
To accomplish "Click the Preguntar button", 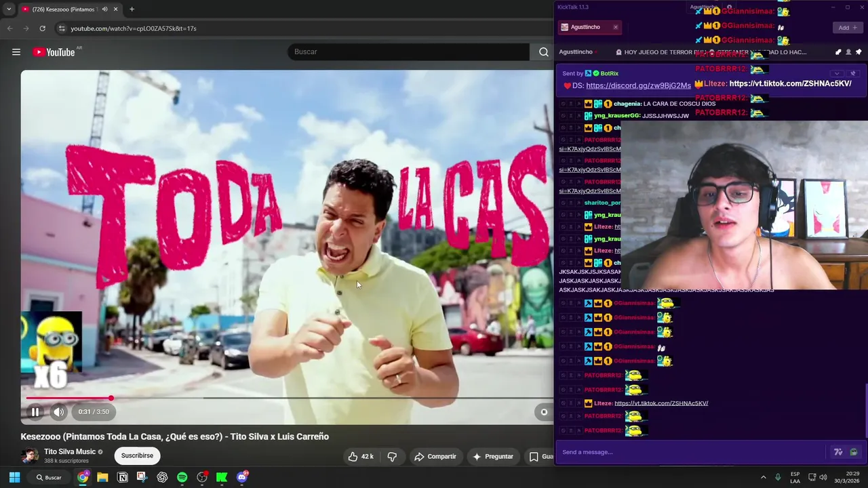I will tap(493, 456).
